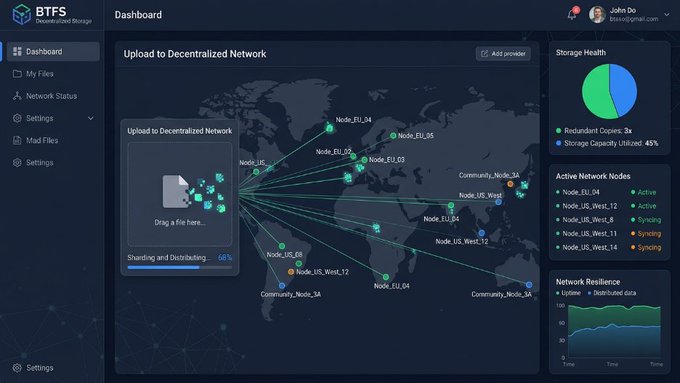
Task: Click the blue pie chart segment
Action: (x=624, y=89)
